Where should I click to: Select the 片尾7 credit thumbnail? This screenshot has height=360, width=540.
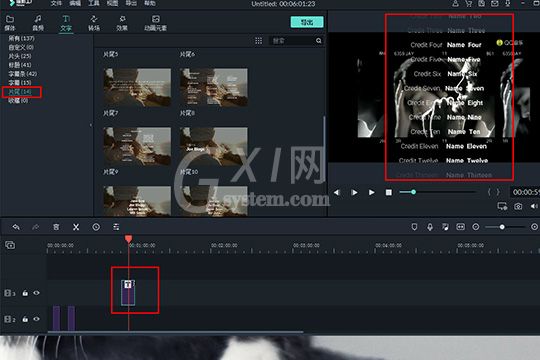click(137, 146)
